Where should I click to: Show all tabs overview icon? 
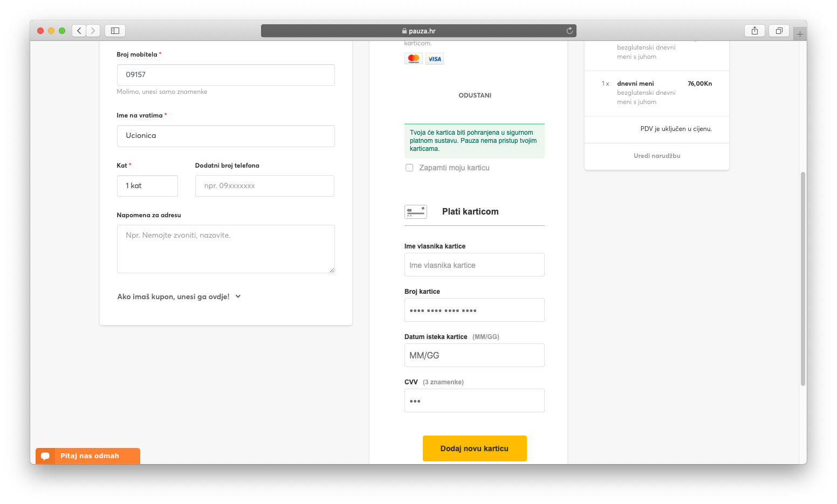coord(779,31)
